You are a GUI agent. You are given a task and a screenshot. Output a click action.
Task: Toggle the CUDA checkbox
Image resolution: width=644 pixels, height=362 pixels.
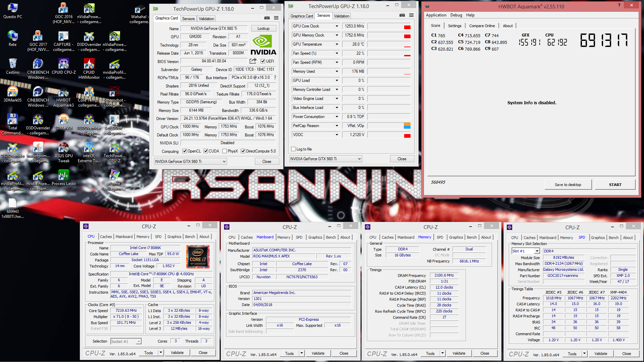pos(206,151)
